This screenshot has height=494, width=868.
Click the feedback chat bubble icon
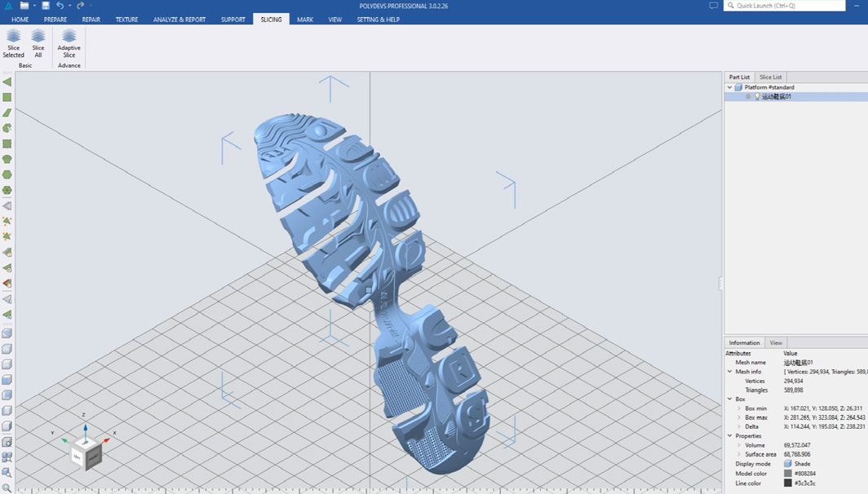(x=713, y=6)
